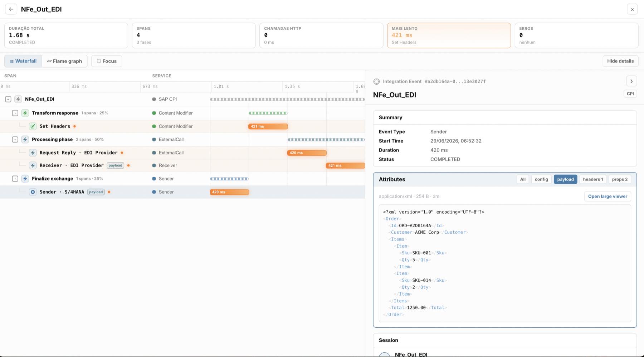Viewport: 644px width, 357px height.
Task: Click the 420 ms Sender bar
Action: pyautogui.click(x=229, y=192)
